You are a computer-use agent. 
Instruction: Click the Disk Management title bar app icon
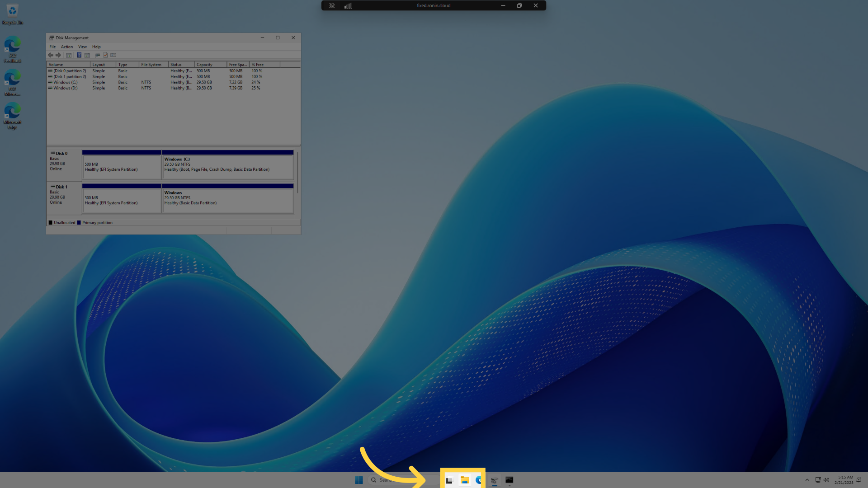(52, 38)
